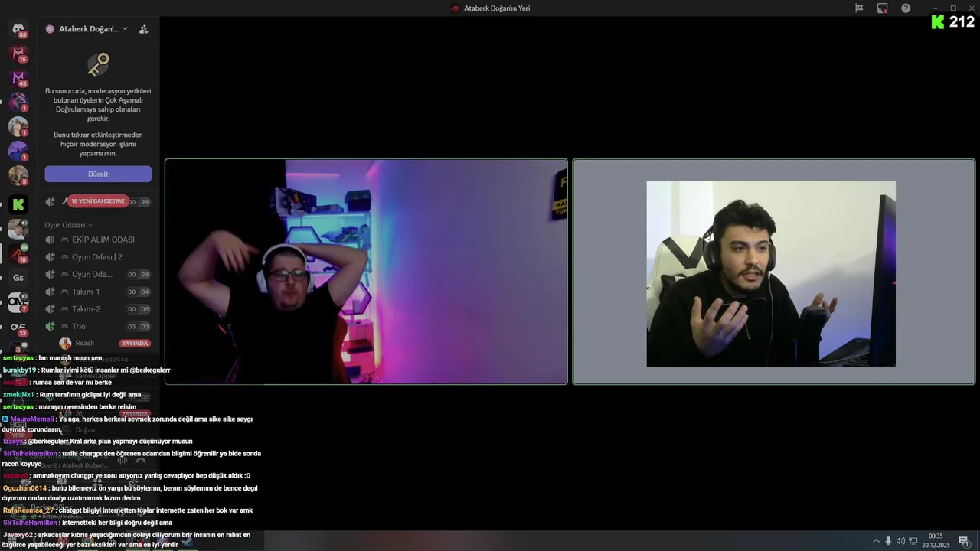The image size is (980, 551).
Task: Click the speaker icon beside Takım-1
Action: click(51, 292)
